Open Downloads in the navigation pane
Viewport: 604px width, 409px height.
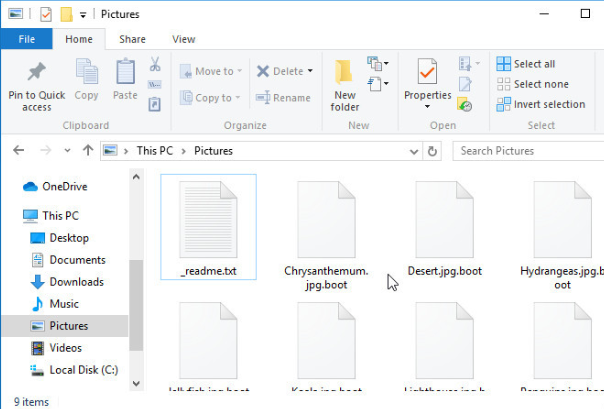(x=76, y=282)
